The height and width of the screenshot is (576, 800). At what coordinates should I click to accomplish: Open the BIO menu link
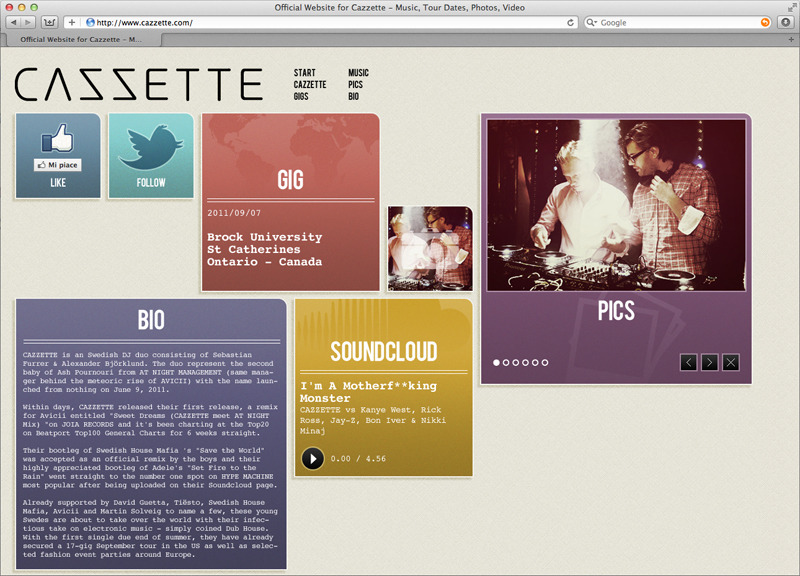(x=354, y=96)
